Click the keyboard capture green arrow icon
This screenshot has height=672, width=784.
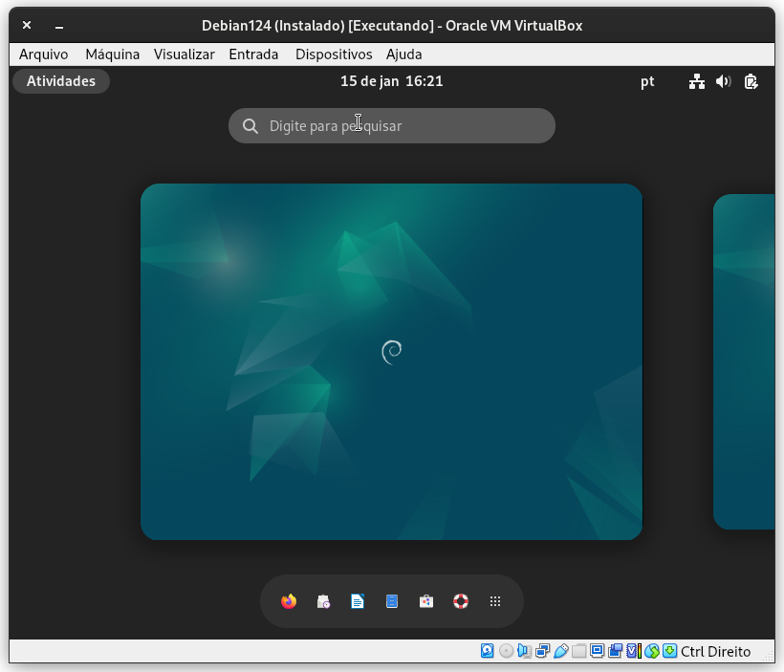point(669,651)
